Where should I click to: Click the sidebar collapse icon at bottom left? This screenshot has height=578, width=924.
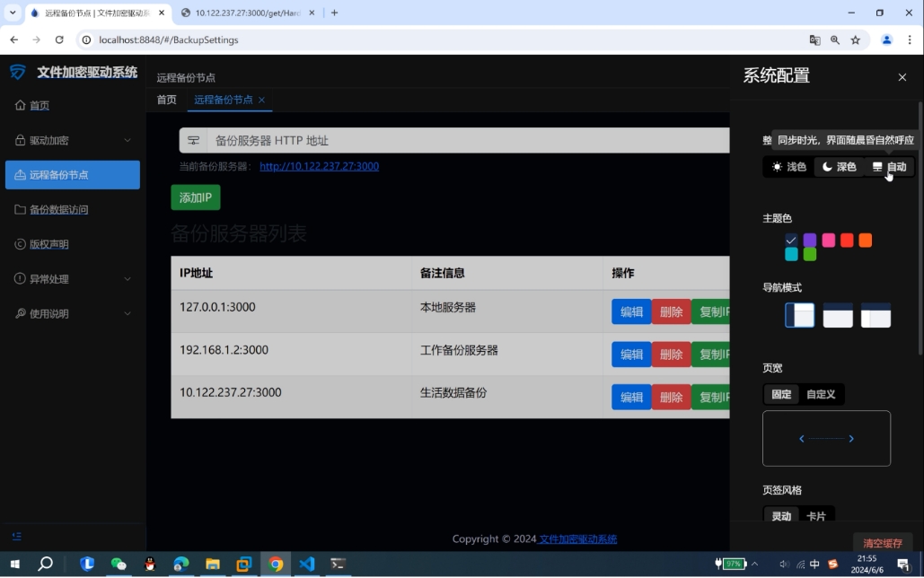(17, 537)
